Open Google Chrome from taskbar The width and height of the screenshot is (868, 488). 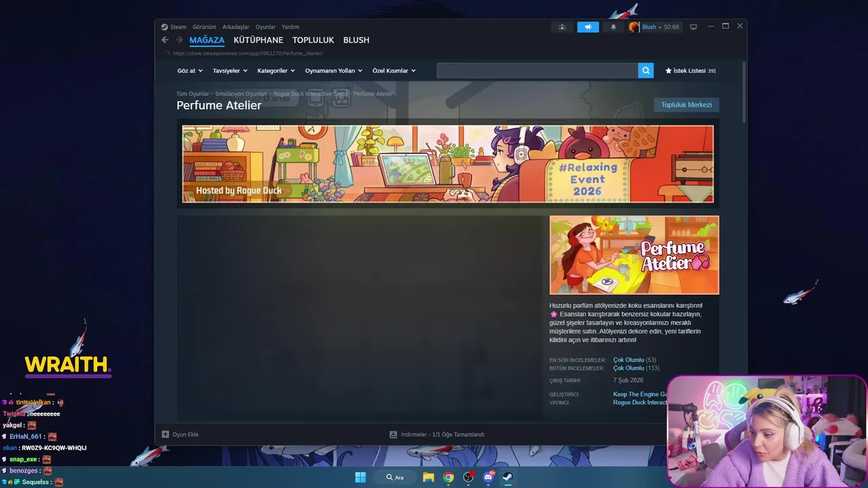click(448, 477)
